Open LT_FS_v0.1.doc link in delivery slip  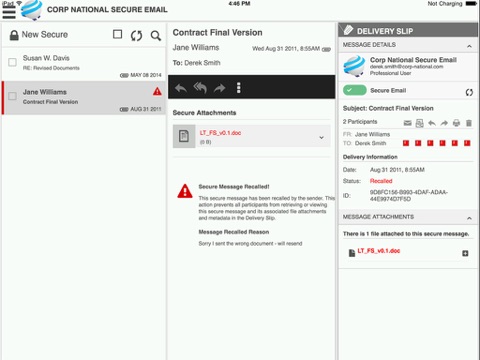tap(379, 251)
